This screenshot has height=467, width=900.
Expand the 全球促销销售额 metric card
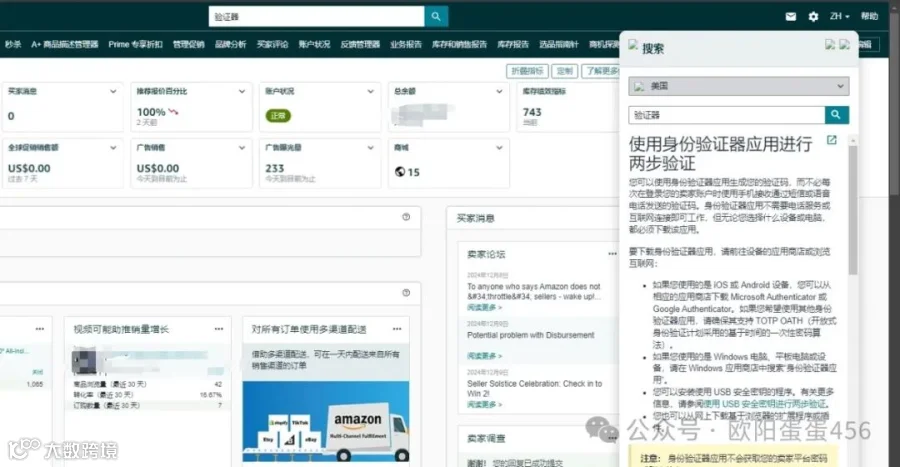[x=113, y=147]
